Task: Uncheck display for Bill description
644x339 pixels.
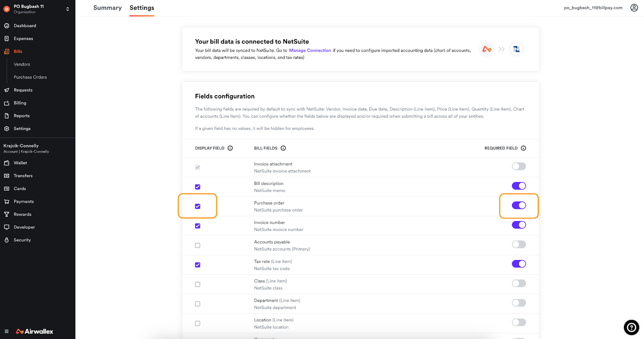Action: 198,187
